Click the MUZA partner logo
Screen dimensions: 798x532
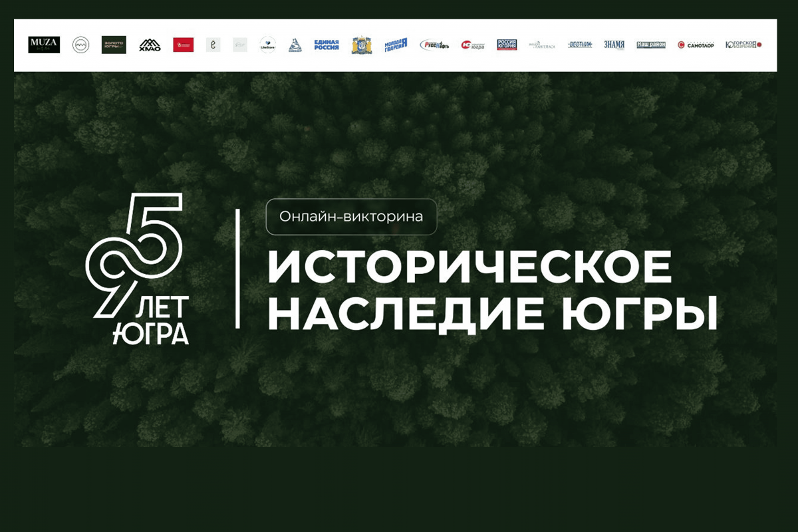tap(43, 45)
